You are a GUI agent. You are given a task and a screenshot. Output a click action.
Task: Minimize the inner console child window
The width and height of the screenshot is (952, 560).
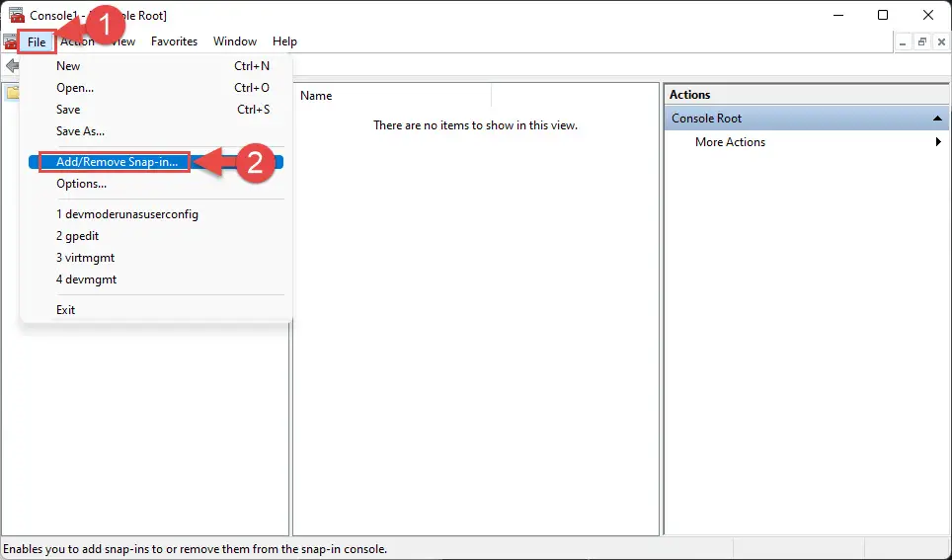(x=903, y=41)
